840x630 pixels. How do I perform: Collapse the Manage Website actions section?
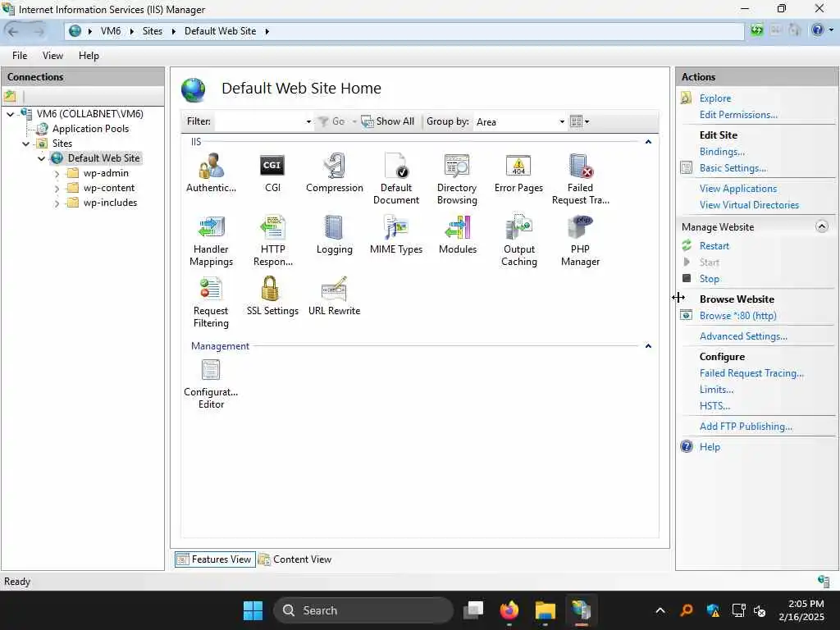pyautogui.click(x=822, y=226)
